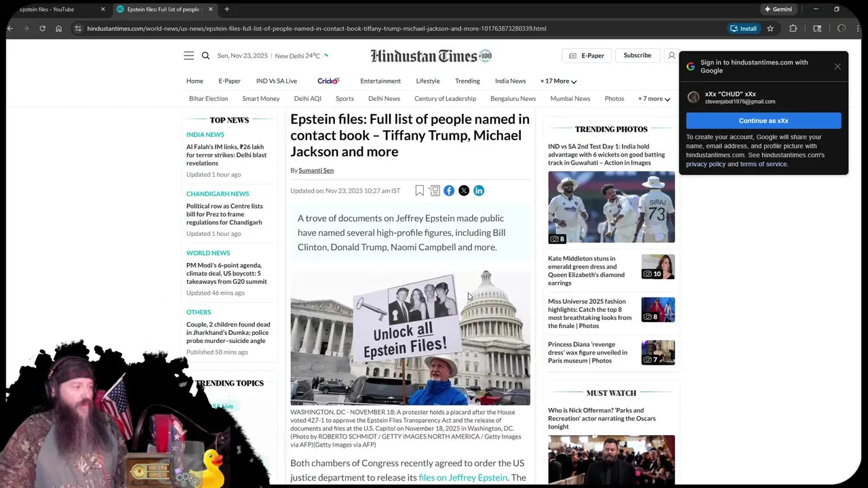Open the Trending section
868x488 pixels.
pos(467,81)
